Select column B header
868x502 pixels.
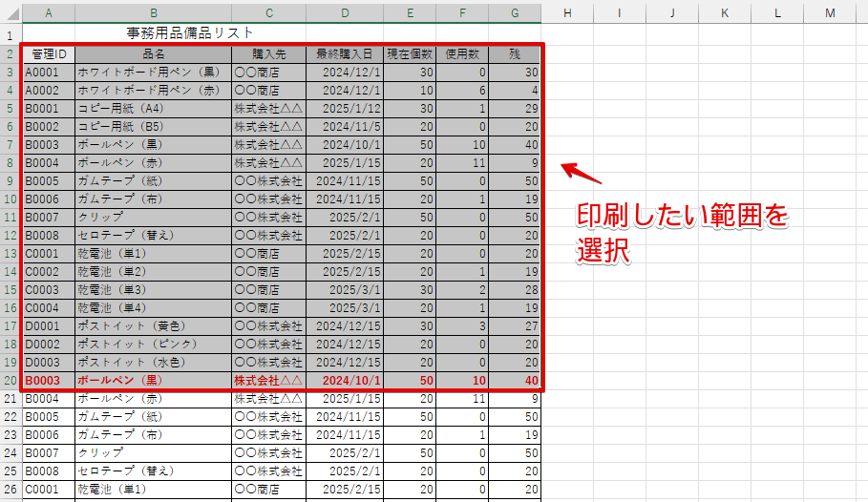(154, 12)
